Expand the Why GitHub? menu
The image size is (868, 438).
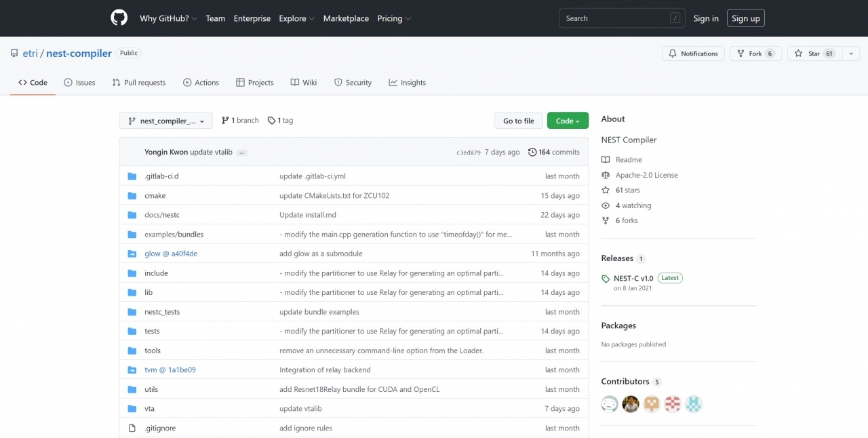click(x=168, y=18)
